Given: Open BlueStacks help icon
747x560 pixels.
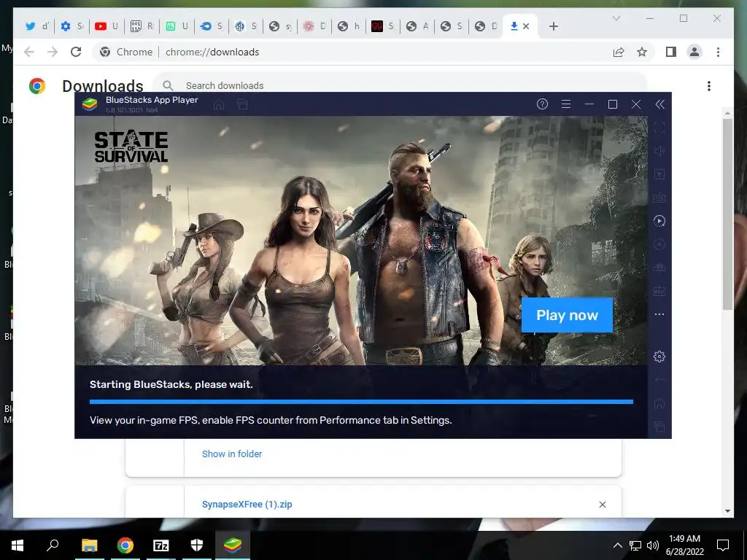Looking at the screenshot, I should tap(542, 104).
